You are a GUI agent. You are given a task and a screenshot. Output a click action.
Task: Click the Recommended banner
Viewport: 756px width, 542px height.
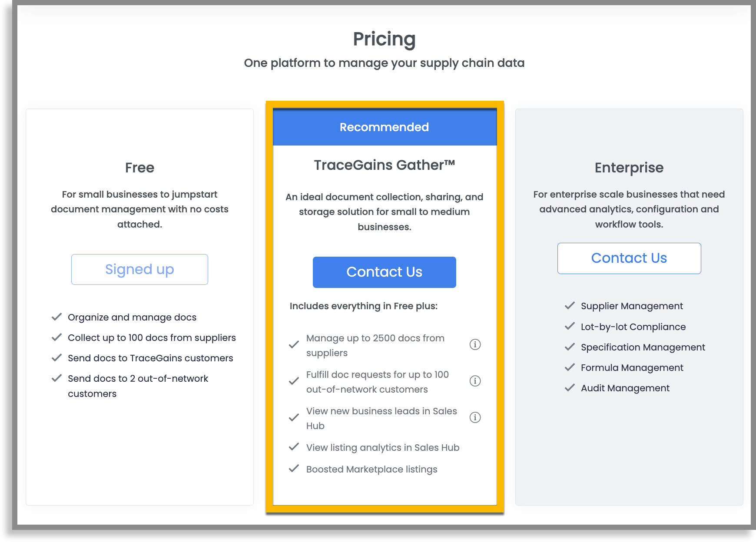(385, 127)
